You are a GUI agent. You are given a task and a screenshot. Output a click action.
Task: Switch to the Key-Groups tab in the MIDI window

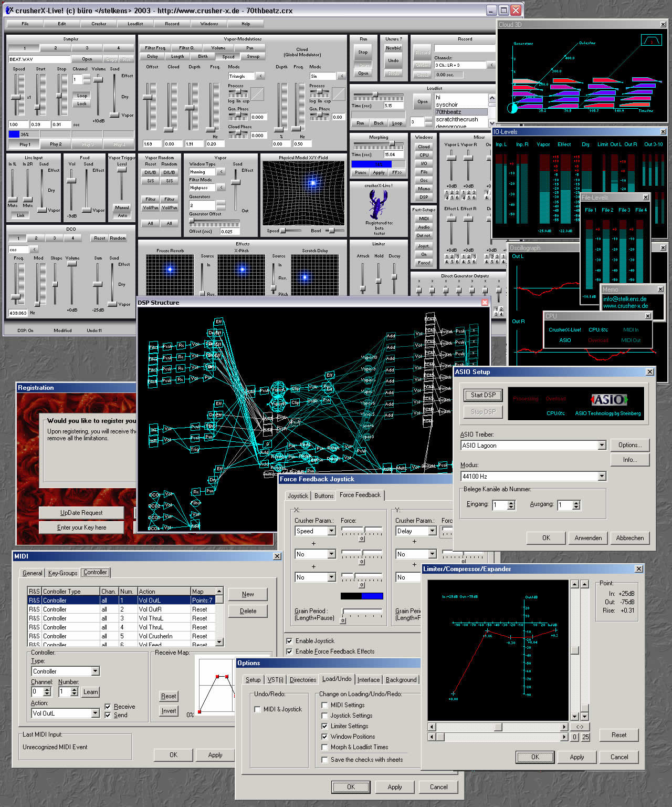tap(62, 573)
